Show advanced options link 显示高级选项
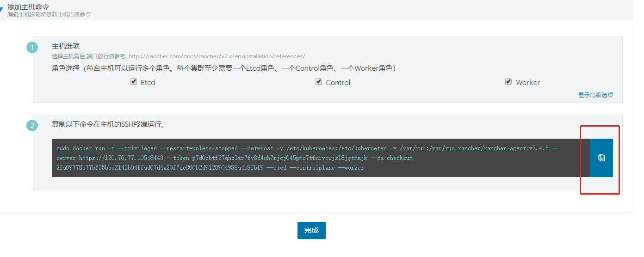 click(595, 95)
